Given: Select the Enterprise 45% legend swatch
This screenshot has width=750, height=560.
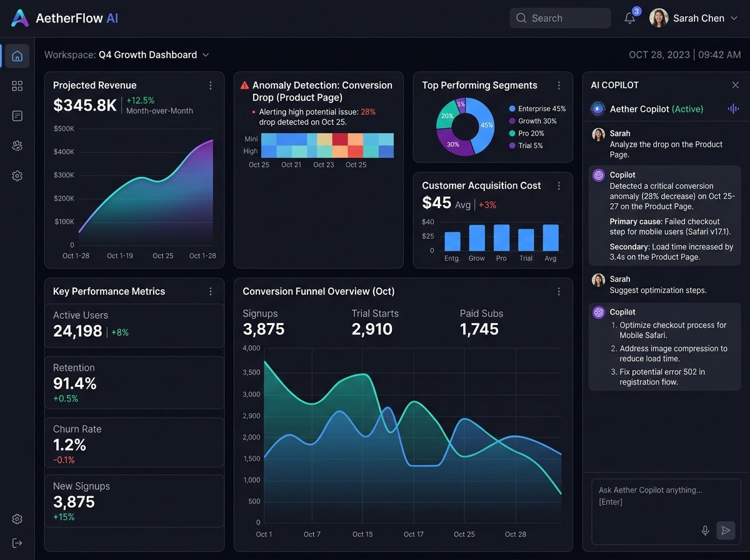Looking at the screenshot, I should coord(512,109).
